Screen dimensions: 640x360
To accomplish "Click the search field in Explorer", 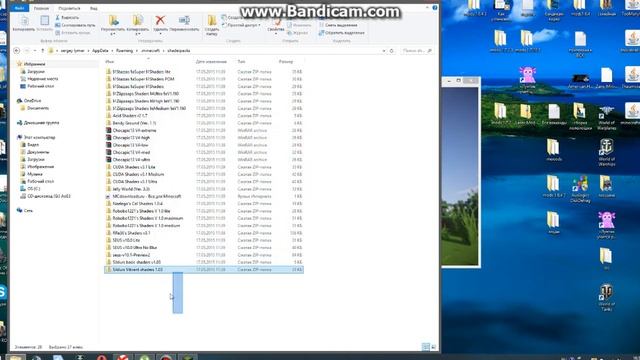I will [416, 51].
